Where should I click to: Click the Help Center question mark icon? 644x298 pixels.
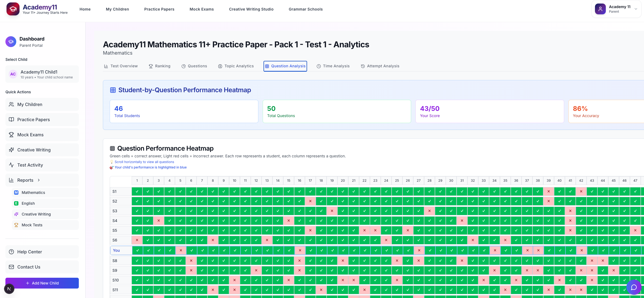11,252
